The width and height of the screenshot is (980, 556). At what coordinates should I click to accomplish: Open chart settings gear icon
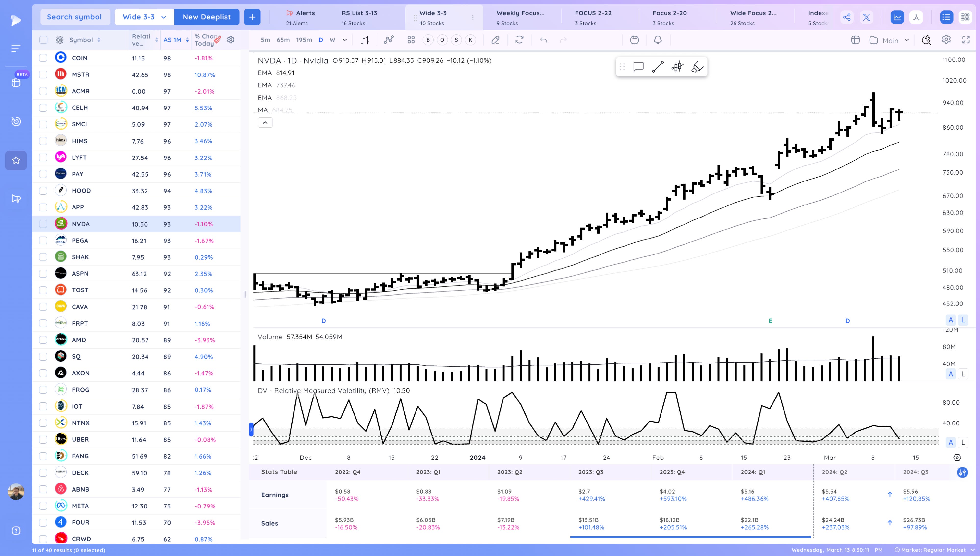click(x=946, y=40)
